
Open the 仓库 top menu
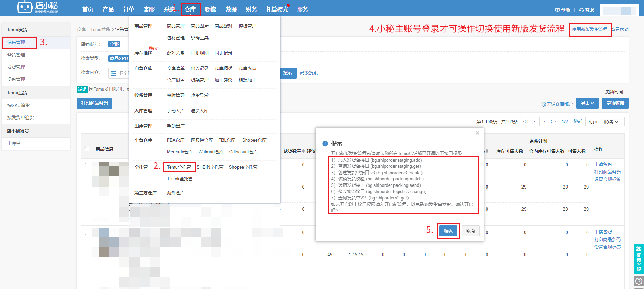190,9
